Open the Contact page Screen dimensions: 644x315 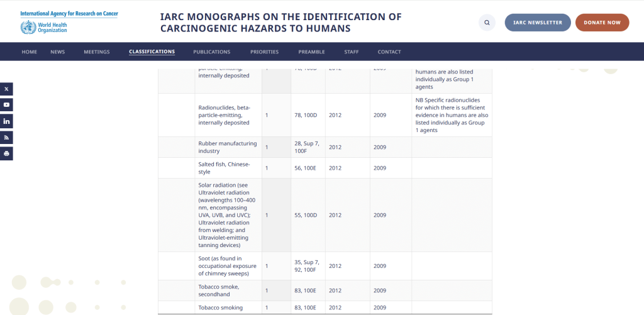389,52
